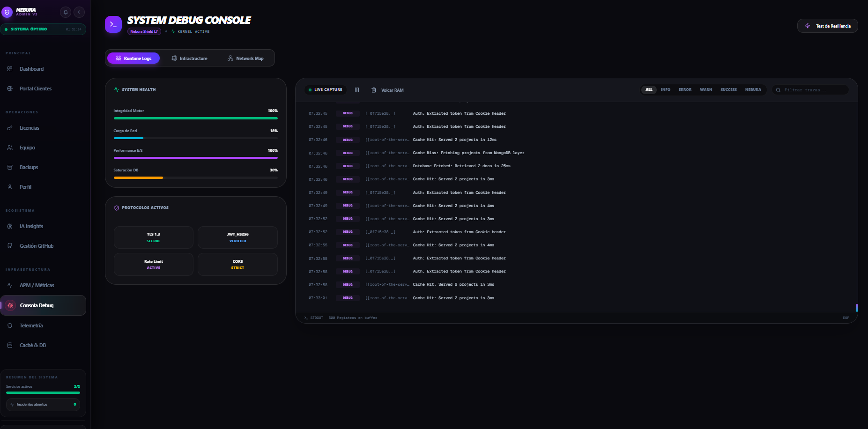
Task: Open the Incidentes abiertos summary
Action: tap(43, 404)
